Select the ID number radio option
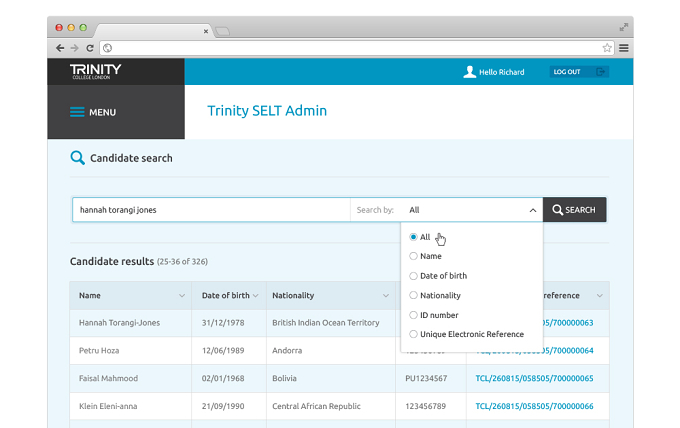This screenshot has height=428, width=680. (413, 315)
